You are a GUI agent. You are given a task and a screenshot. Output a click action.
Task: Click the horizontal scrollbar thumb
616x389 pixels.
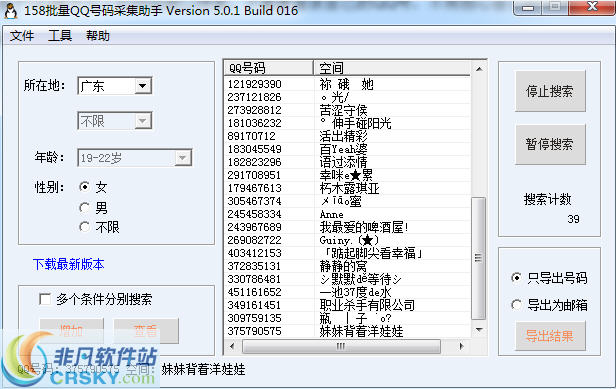pyautogui.click(x=341, y=346)
